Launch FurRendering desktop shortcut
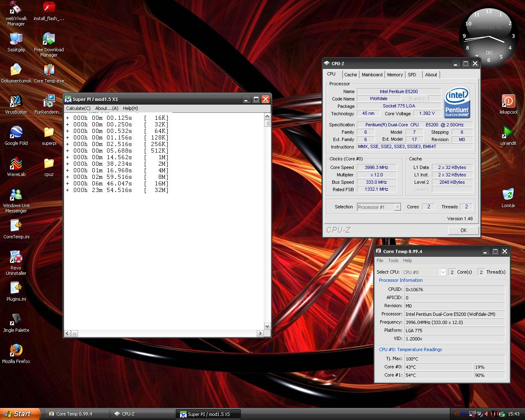 coord(49,105)
